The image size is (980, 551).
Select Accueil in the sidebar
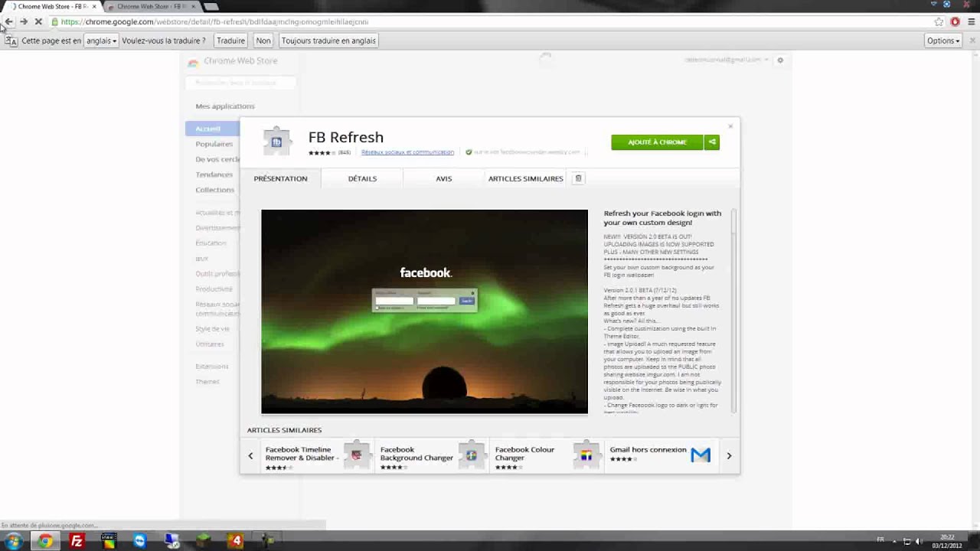coord(212,129)
